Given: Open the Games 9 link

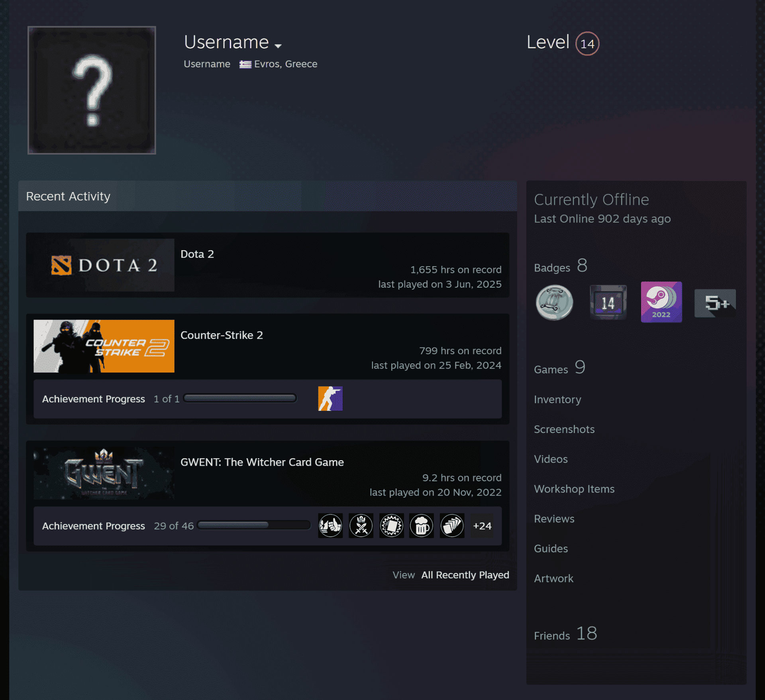Looking at the screenshot, I should (x=560, y=368).
